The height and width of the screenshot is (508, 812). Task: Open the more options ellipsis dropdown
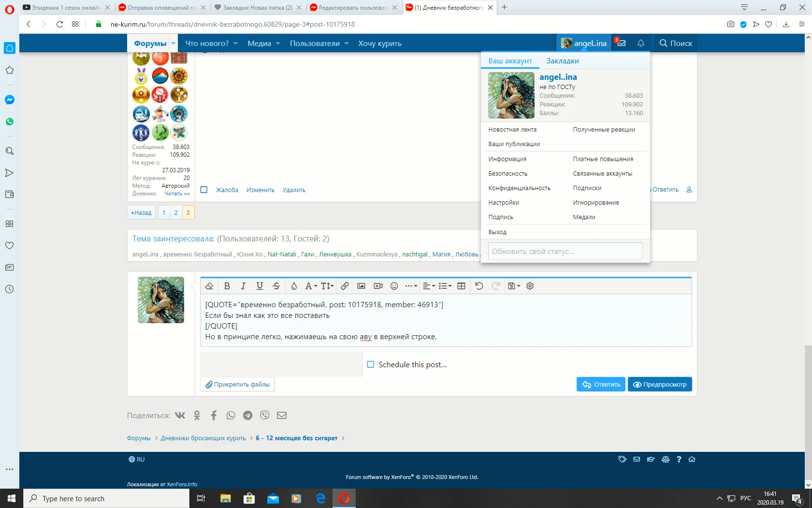click(411, 286)
